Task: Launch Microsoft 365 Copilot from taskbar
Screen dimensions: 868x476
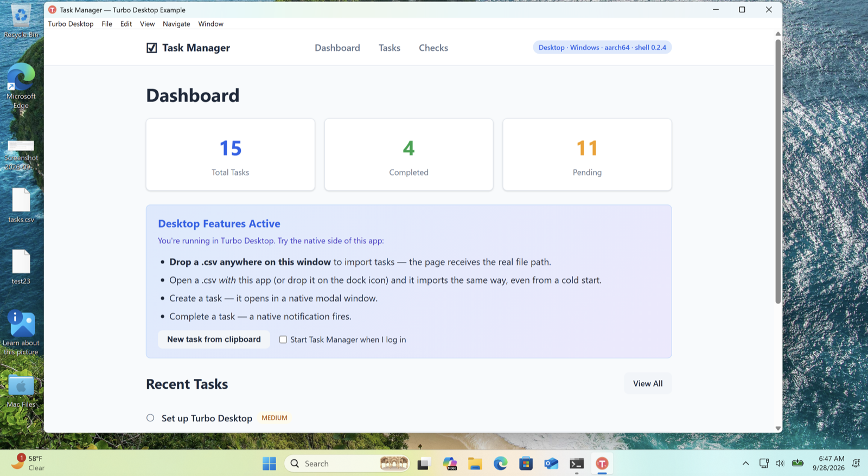Action: coord(450,464)
